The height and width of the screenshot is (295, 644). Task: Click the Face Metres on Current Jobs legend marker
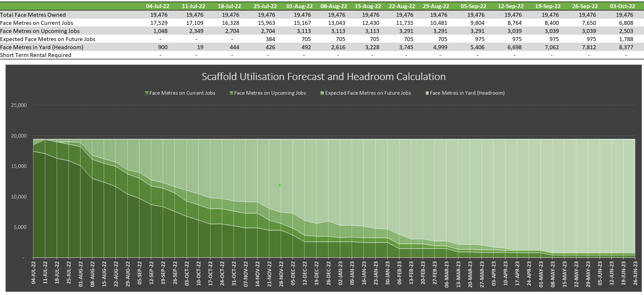coord(147,93)
